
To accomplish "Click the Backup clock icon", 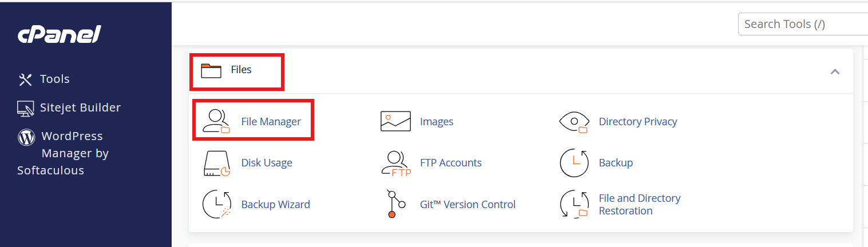I will click(574, 163).
